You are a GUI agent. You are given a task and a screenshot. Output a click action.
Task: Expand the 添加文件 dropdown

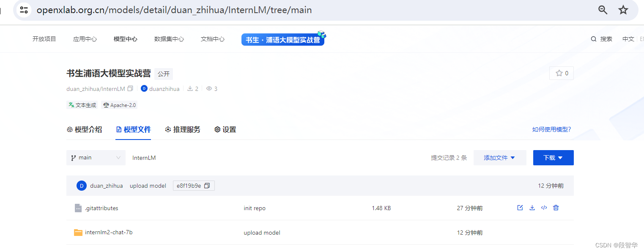coord(500,158)
